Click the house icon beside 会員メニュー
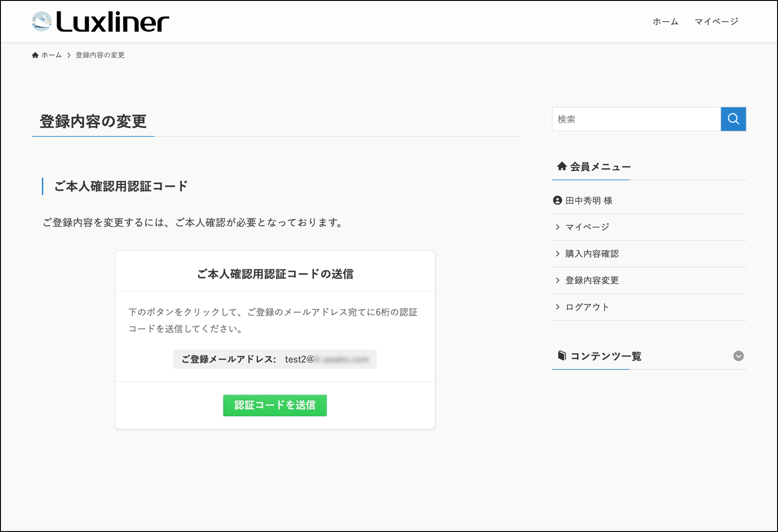This screenshot has width=778, height=532. coord(562,166)
